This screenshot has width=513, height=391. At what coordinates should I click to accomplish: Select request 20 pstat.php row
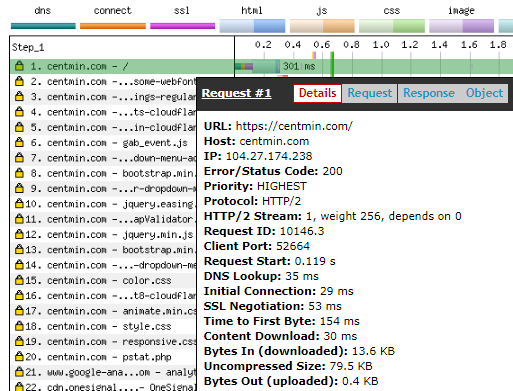coord(103,357)
